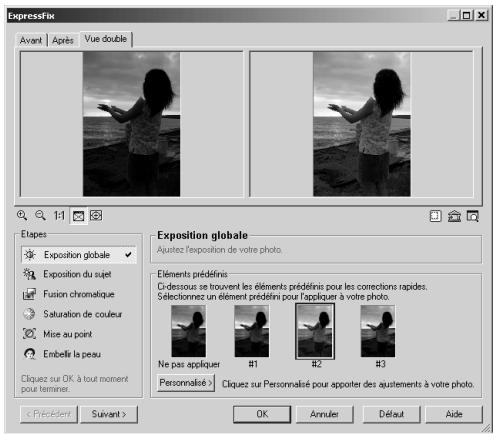Apply preset thumbnail #2

point(315,331)
